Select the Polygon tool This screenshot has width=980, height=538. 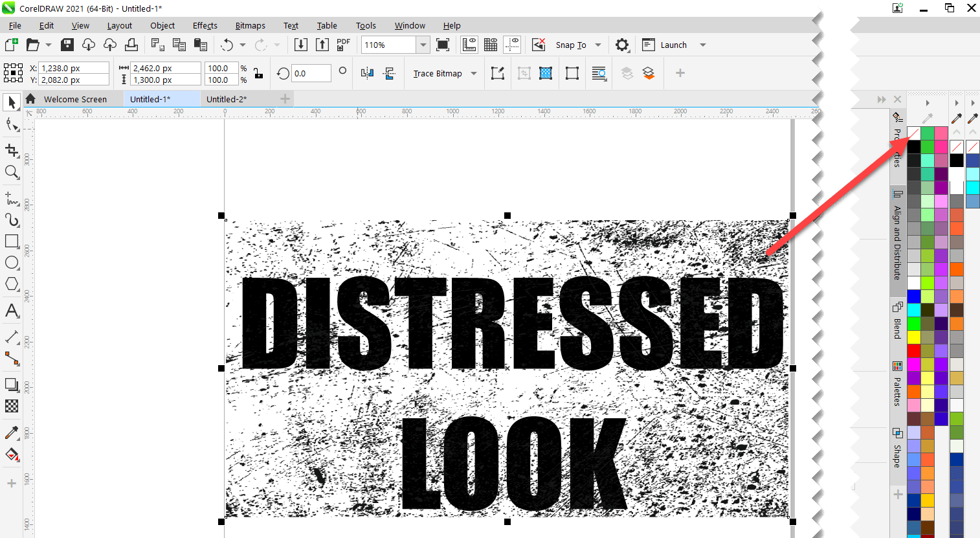click(x=12, y=284)
